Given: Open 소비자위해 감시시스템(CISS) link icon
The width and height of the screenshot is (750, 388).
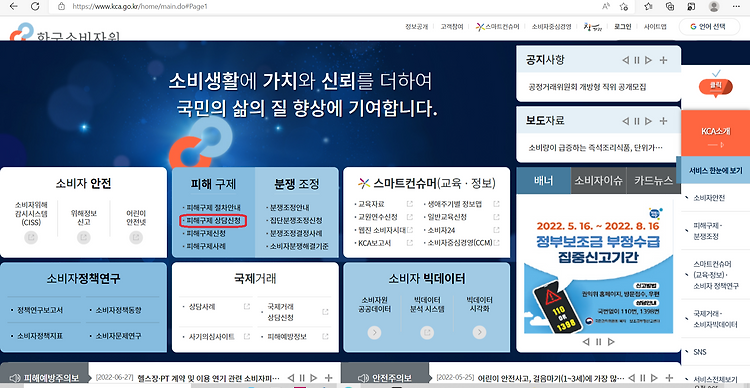Looking at the screenshot, I should (x=31, y=237).
